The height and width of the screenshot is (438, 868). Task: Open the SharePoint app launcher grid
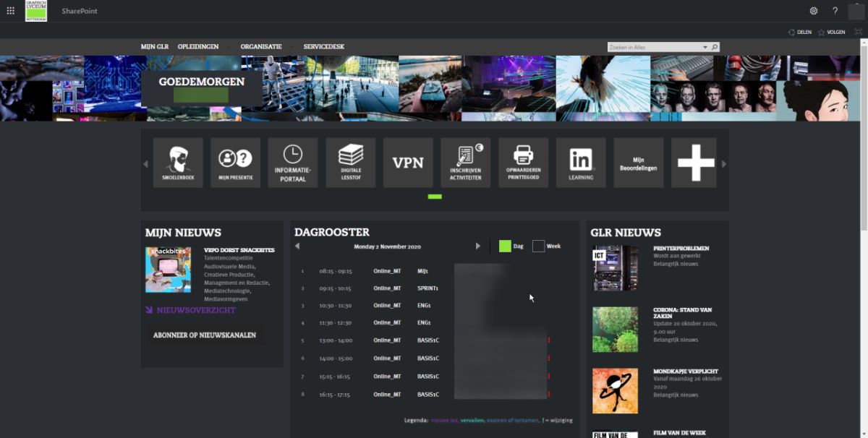(x=10, y=11)
